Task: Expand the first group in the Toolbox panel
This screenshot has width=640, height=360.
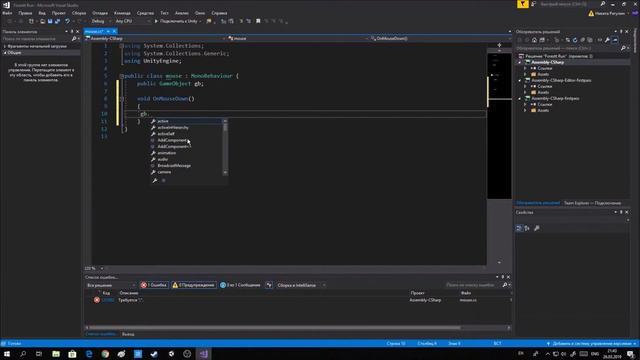Action: click(4, 47)
